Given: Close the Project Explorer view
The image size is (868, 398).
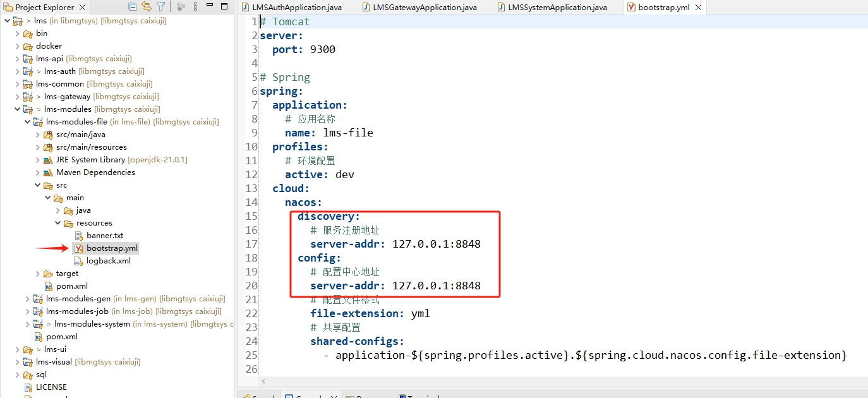Looking at the screenshot, I should (81, 8).
